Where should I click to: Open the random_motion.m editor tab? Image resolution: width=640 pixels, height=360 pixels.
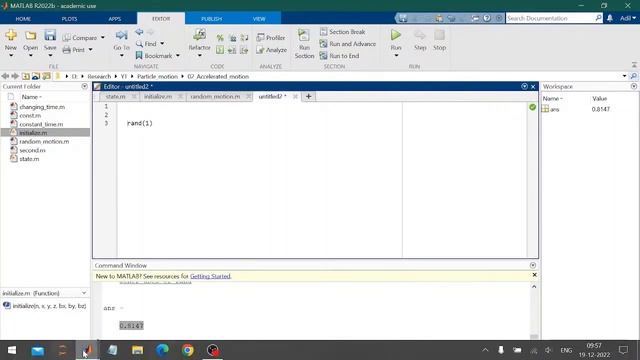[x=215, y=97]
